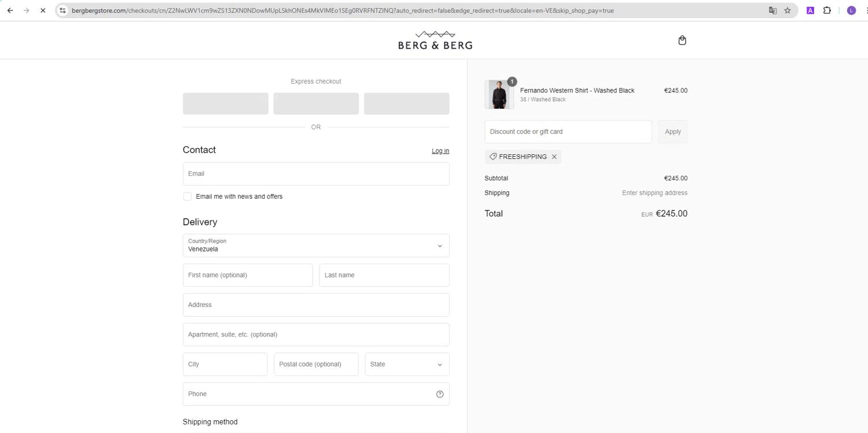The image size is (868, 433).
Task: Click the third express checkout button
Action: [x=407, y=103]
